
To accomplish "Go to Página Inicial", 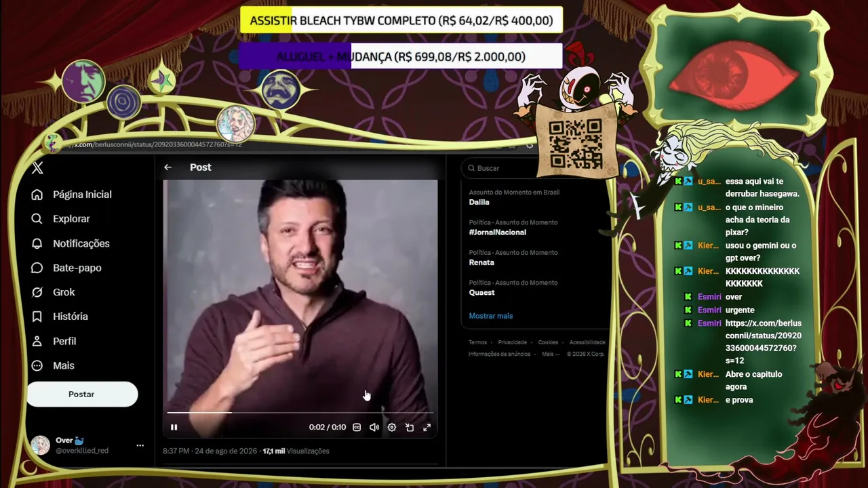I will coord(71,195).
